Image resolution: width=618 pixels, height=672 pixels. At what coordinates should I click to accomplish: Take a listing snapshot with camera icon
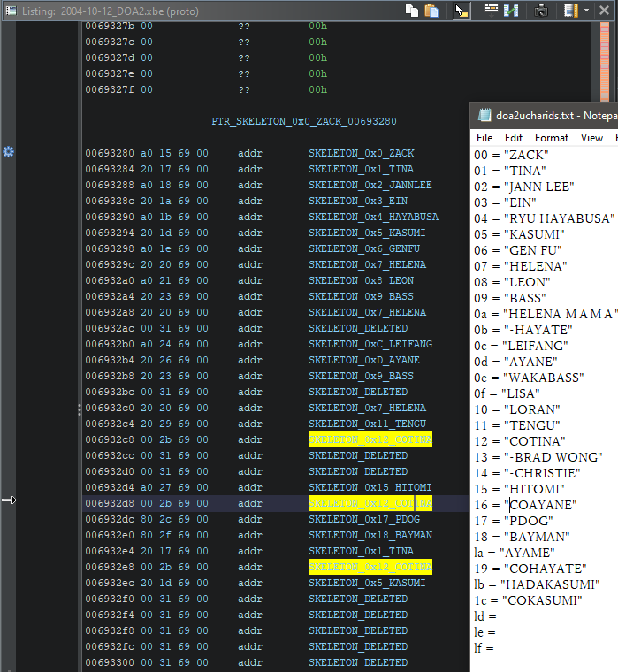[x=541, y=11]
